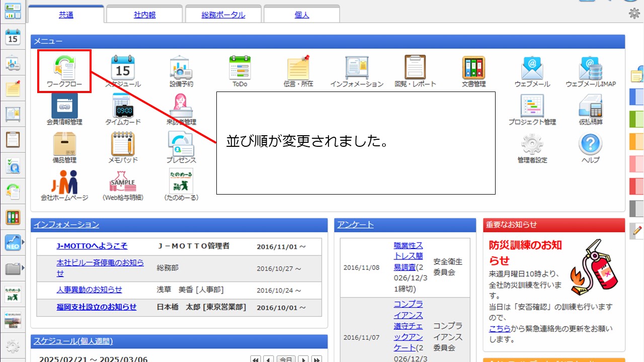
Task: Open the タイムカード time card icon
Action: [123, 109]
